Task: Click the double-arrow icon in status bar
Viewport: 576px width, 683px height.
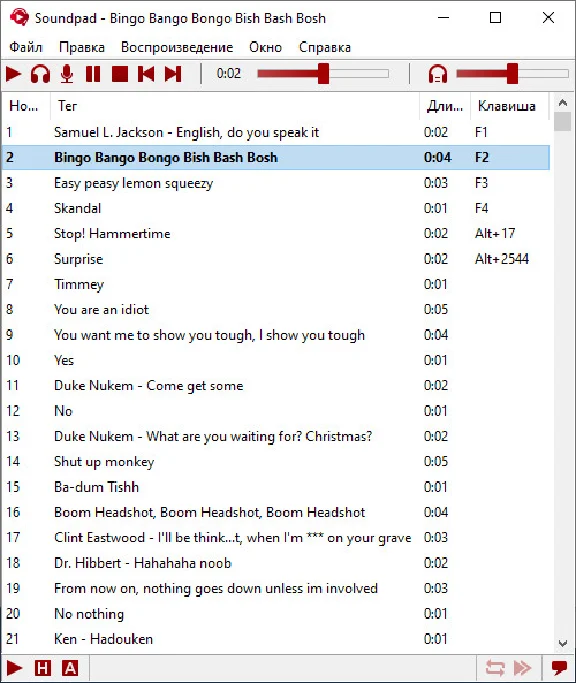Action: [x=522, y=668]
